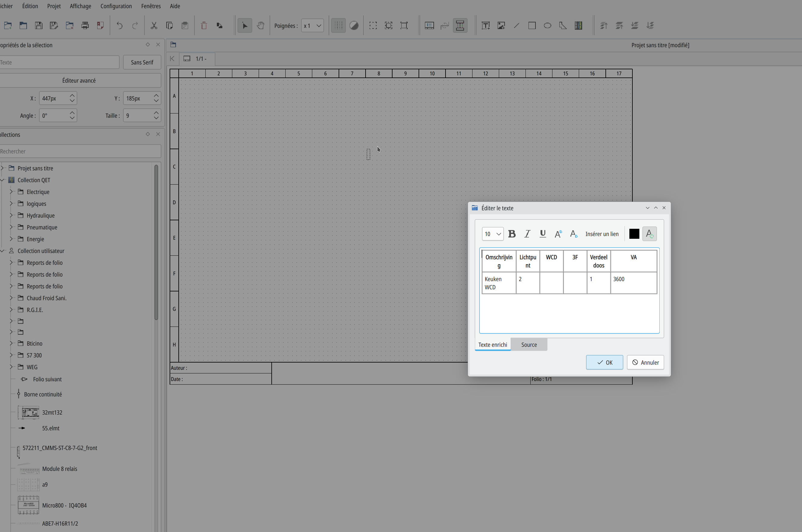Toggle superscript in the text editor dialog
The height and width of the screenshot is (532, 802).
(558, 234)
